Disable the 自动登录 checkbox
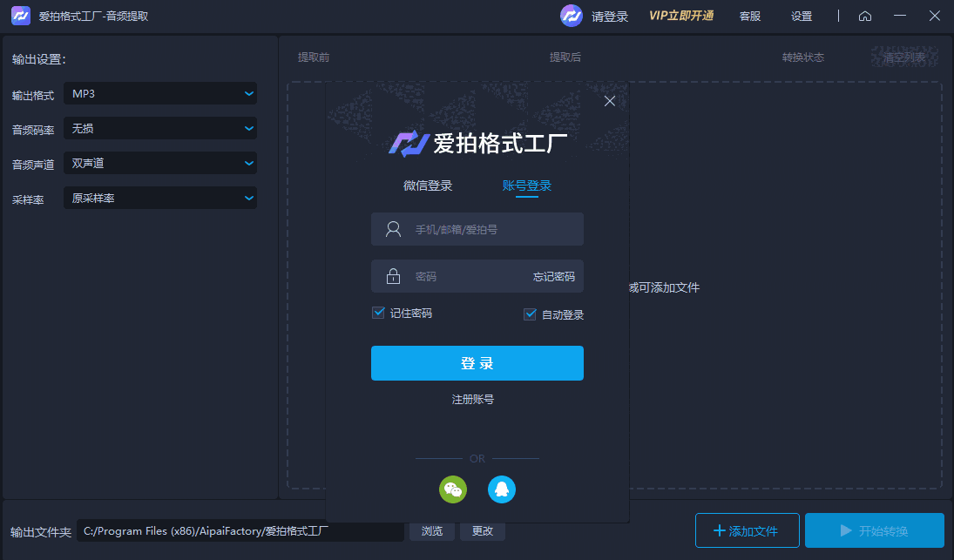 [531, 313]
